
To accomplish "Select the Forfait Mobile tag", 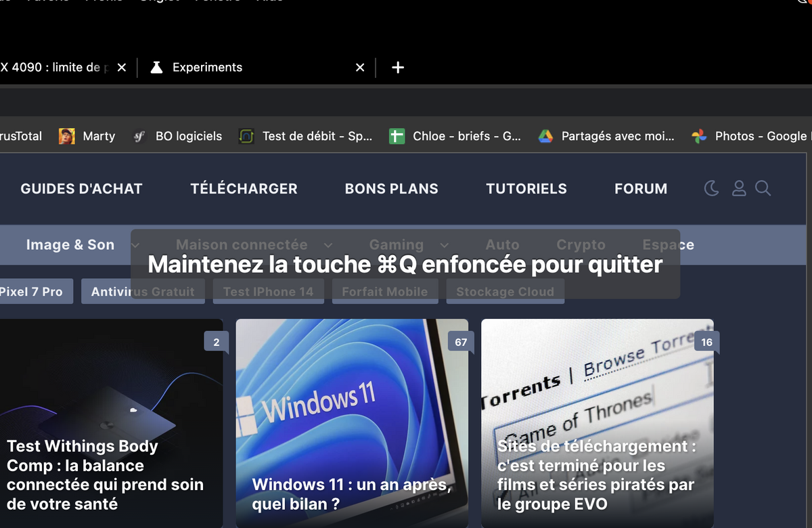I will pos(384,292).
